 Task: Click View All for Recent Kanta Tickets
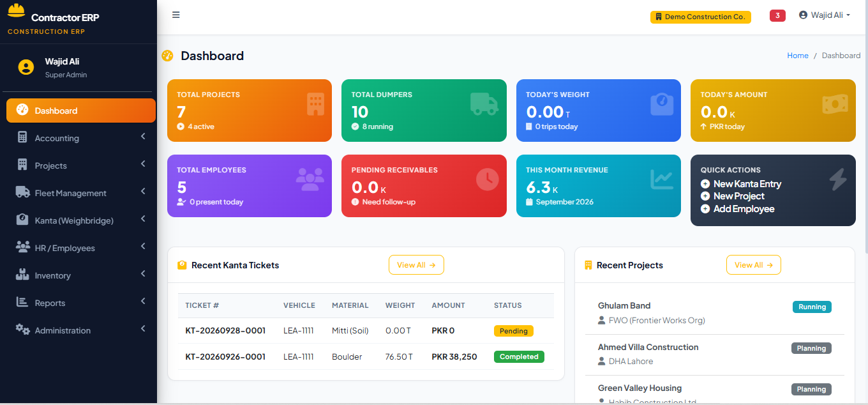click(x=416, y=265)
